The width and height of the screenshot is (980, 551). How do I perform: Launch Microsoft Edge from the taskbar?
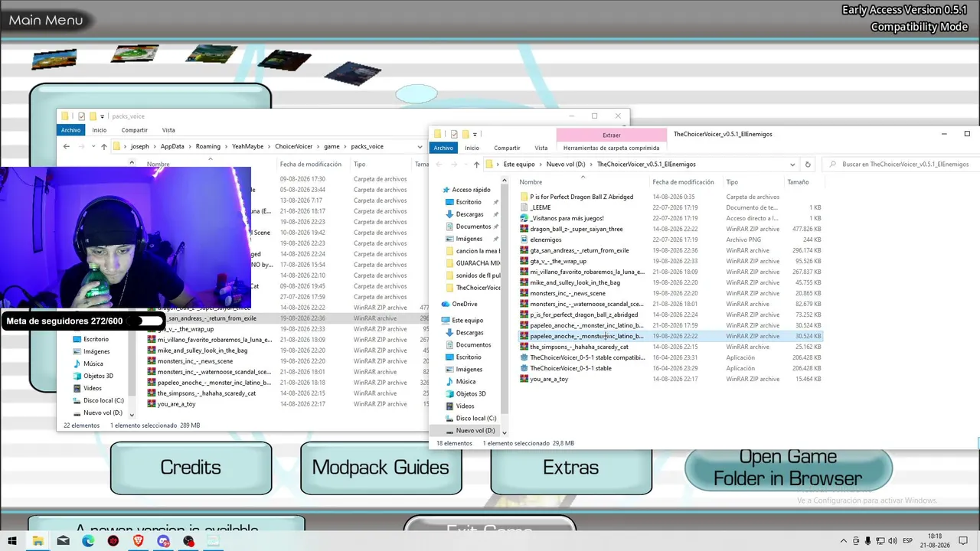[x=88, y=541]
